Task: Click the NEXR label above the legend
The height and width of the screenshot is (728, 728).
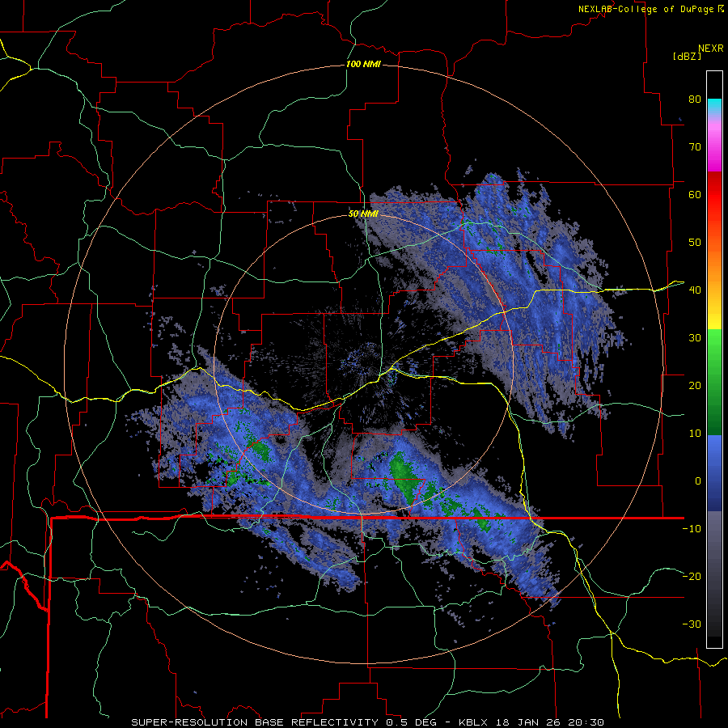Action: click(711, 49)
